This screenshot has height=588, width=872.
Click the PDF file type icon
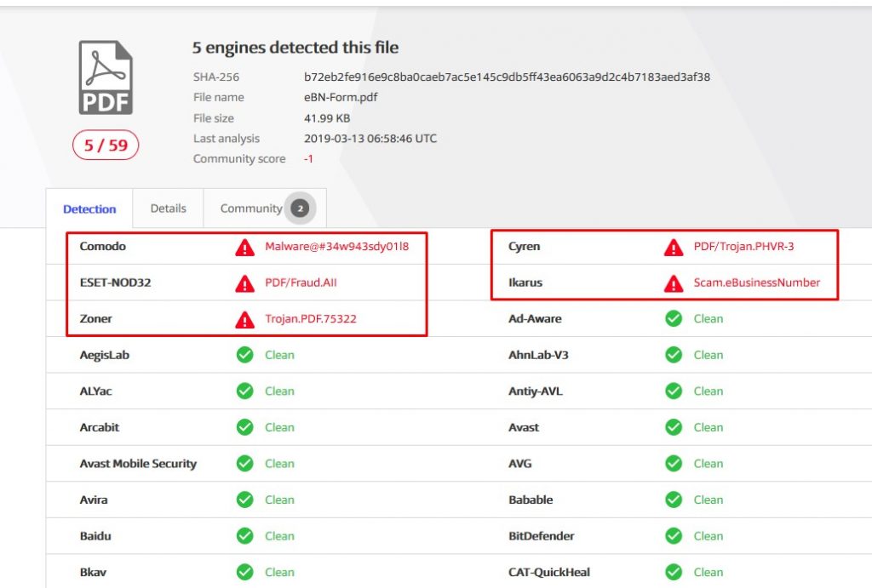point(106,77)
